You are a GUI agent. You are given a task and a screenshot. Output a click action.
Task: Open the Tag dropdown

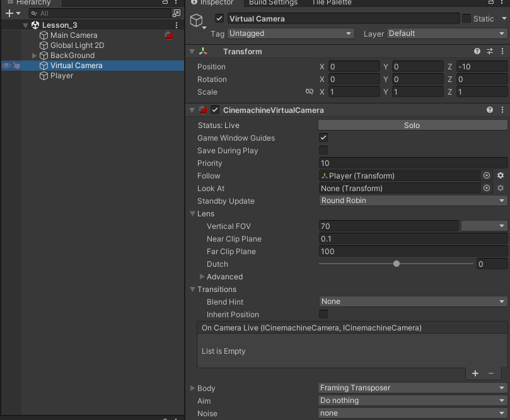tap(291, 33)
